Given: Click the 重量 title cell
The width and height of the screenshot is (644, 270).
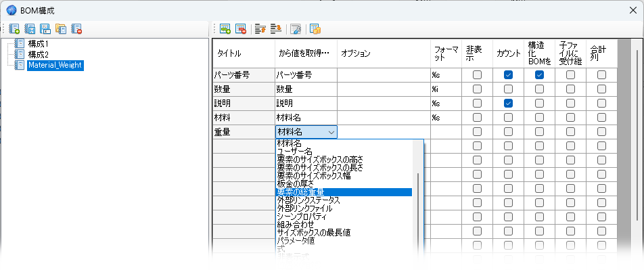Looking at the screenshot, I should coord(244,132).
